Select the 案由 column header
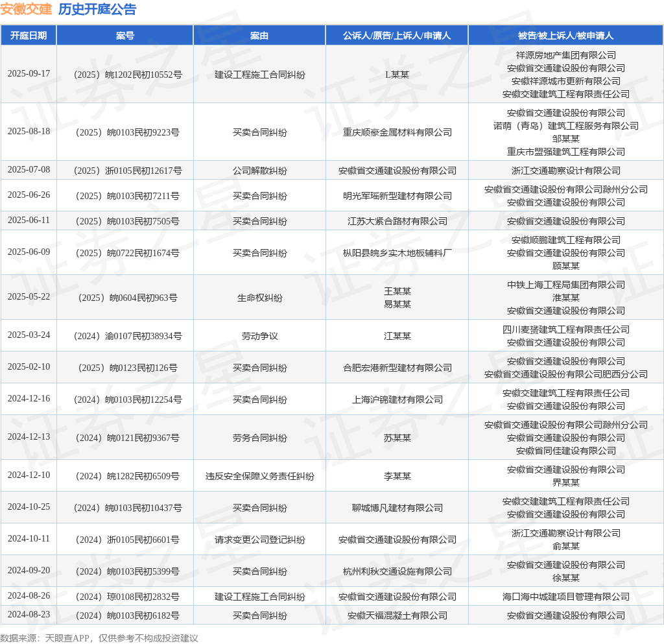The height and width of the screenshot is (644, 664). [259, 36]
